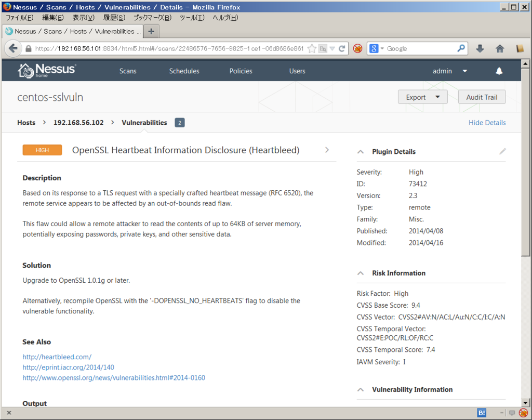Close the add-on bar with X
The image size is (532, 420).
9,413
